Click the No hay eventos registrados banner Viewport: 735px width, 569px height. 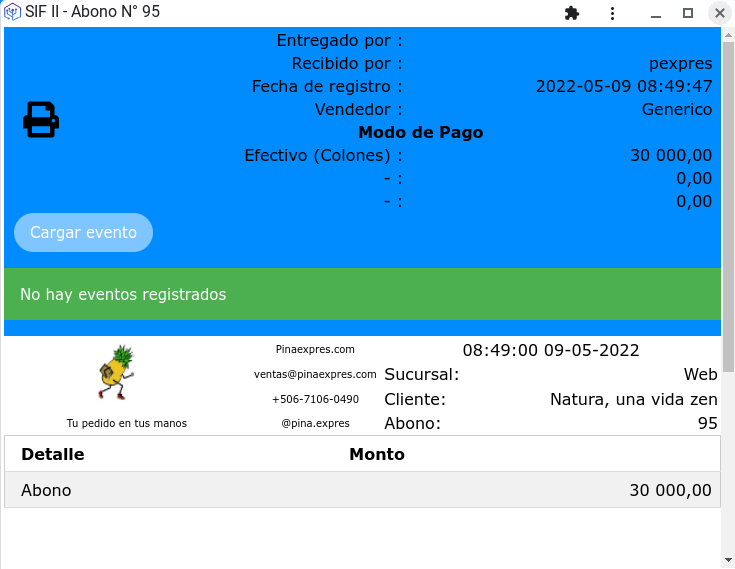click(x=362, y=294)
